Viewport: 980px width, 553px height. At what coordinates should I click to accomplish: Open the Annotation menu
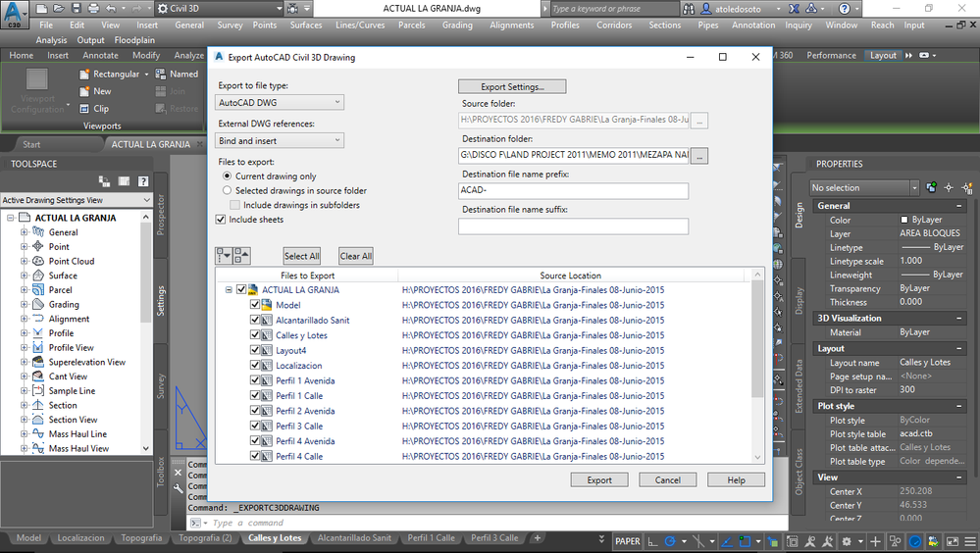[x=753, y=25]
